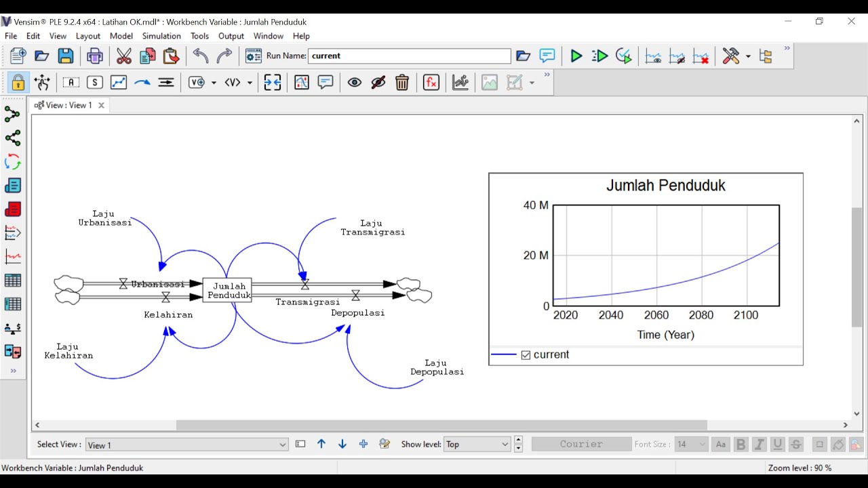Toggle underline text formatting

click(x=778, y=445)
